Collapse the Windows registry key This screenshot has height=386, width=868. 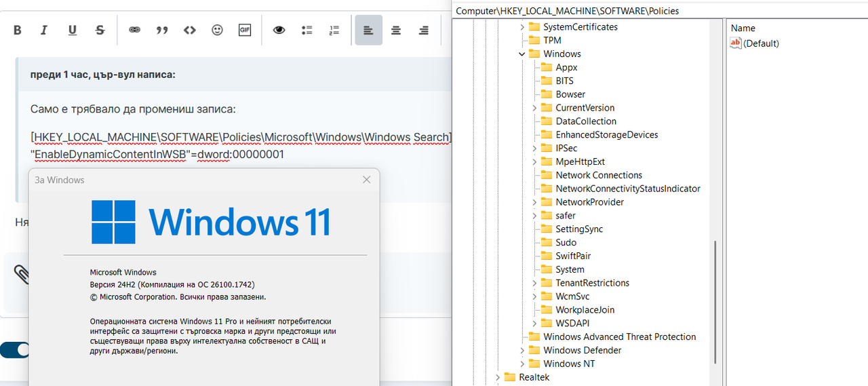coord(522,54)
